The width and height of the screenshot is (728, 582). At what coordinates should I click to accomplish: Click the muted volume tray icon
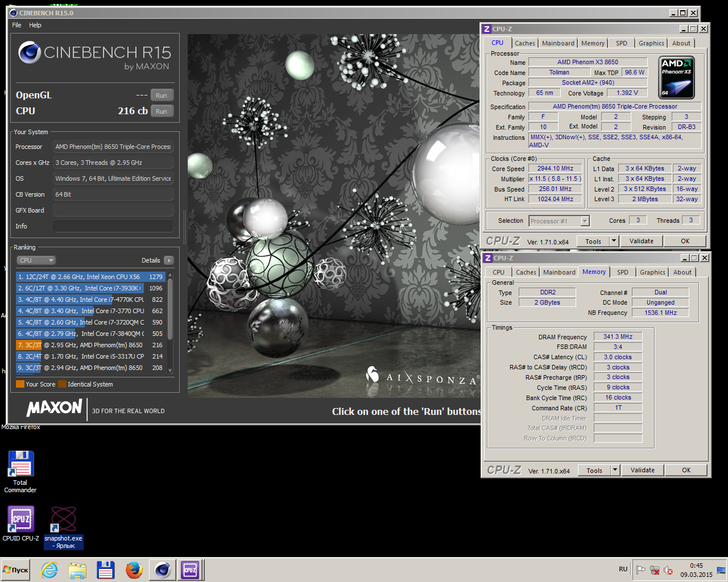coord(668,570)
